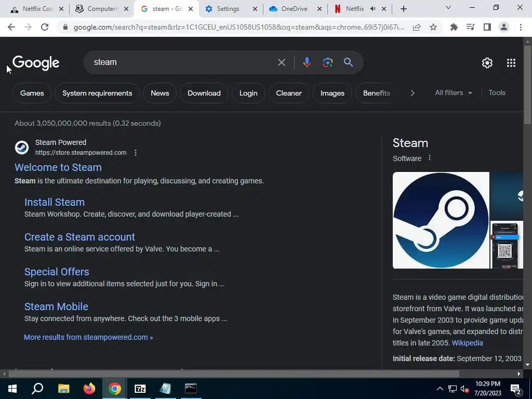Expand the All filters dropdown
Image resolution: width=532 pixels, height=399 pixels.
(x=454, y=92)
